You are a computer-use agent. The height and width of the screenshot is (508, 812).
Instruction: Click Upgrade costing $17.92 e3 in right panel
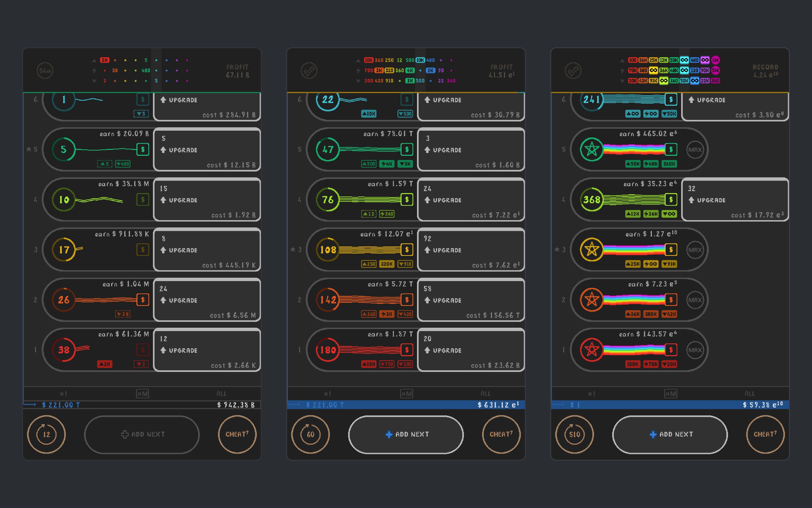tap(735, 200)
